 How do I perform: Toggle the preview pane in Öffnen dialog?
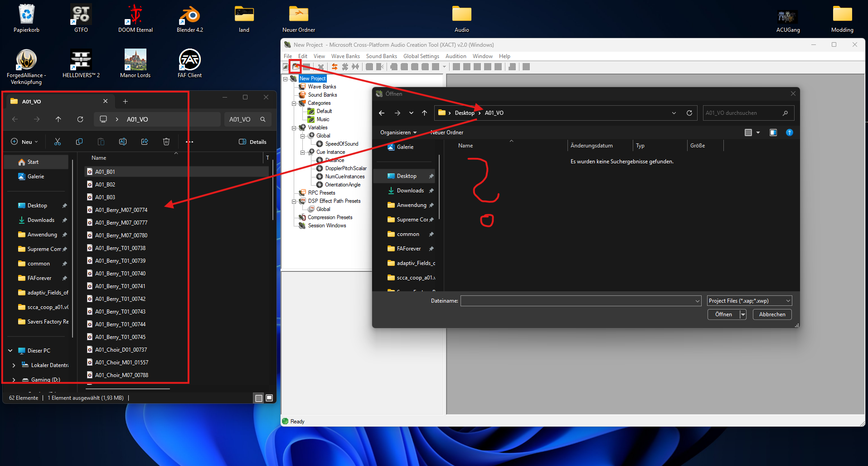tap(773, 132)
